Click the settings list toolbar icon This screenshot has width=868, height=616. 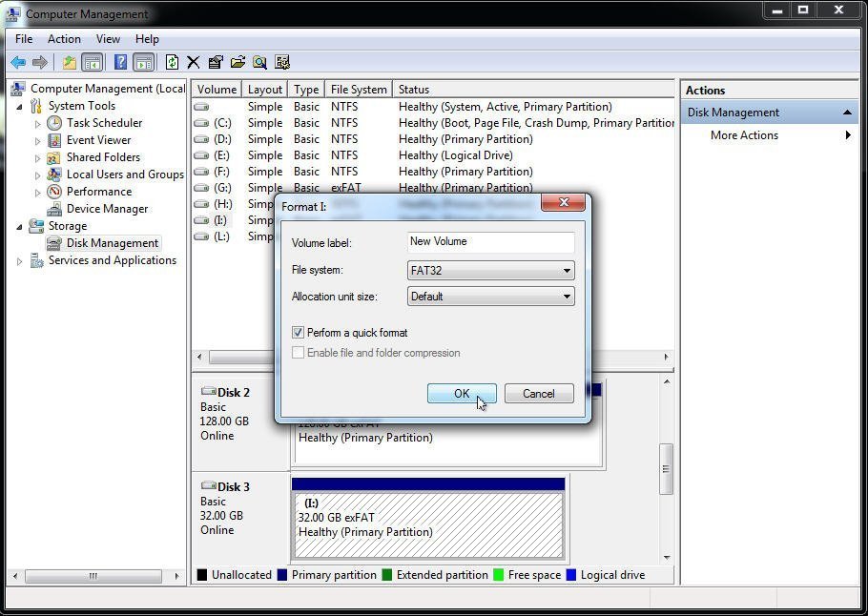pyautogui.click(x=282, y=62)
